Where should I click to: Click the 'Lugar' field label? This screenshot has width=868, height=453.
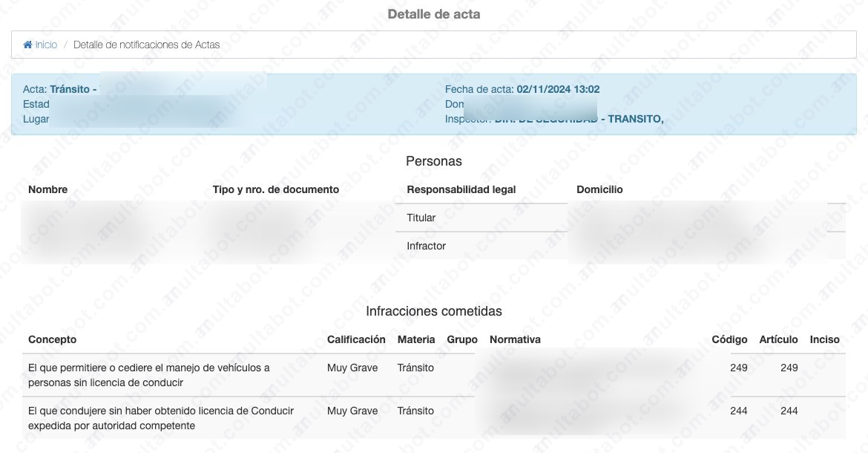point(36,119)
